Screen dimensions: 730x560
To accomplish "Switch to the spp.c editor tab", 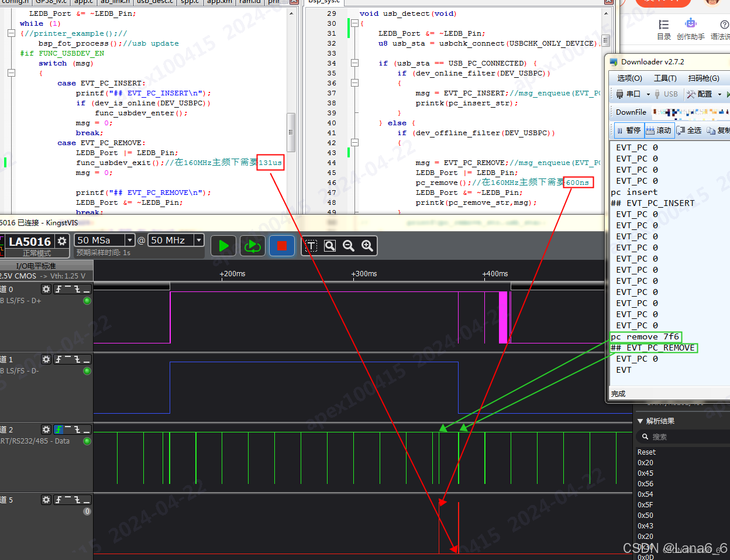I will (190, 2).
